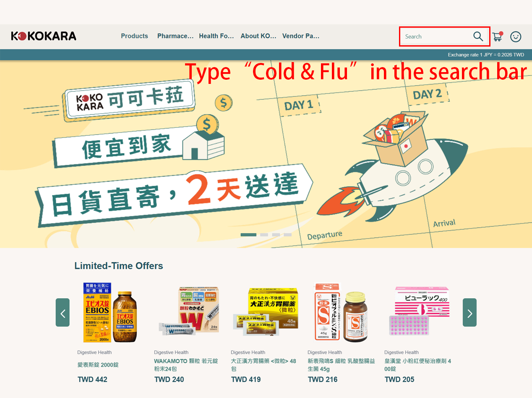
Task: Open the Pharmace… menu item
Action: point(175,36)
